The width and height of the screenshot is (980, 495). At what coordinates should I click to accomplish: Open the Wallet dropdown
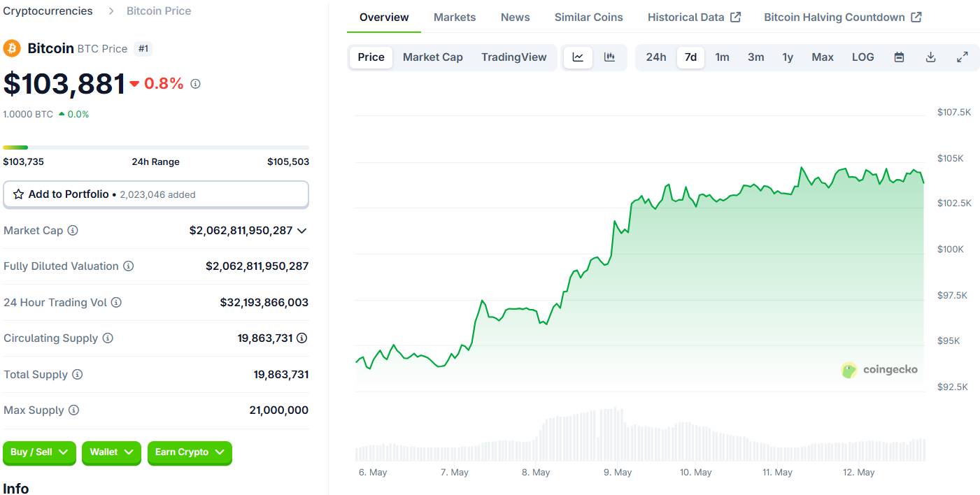pos(111,452)
